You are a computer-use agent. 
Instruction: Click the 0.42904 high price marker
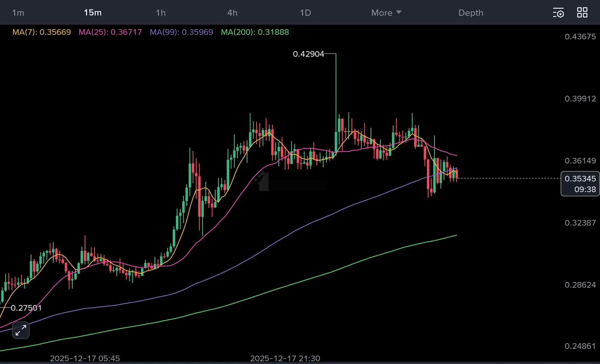(308, 54)
